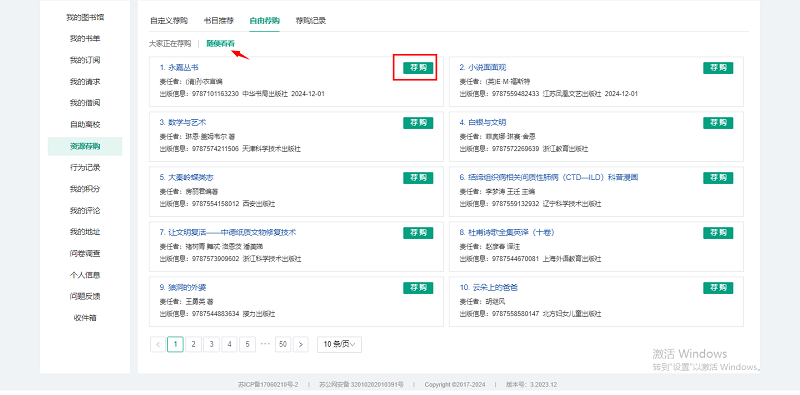This screenshot has width=800, height=395.
Task: Select the 大家正在荐购 sub-tab
Action: (170, 44)
